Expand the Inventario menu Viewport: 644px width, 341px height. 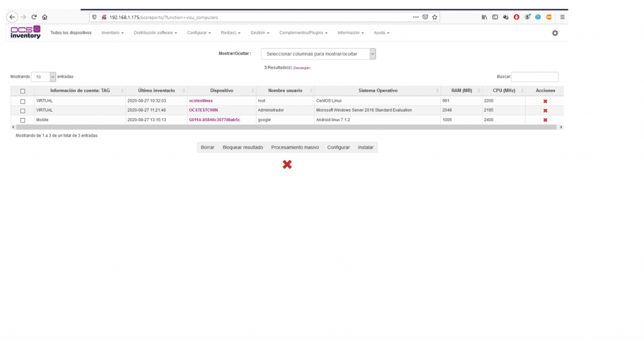point(113,33)
